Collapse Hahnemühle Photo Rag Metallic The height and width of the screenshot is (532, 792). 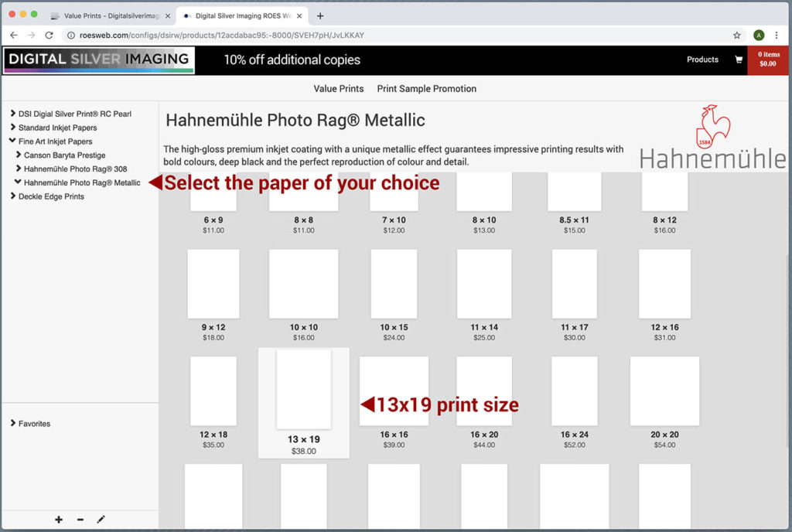[x=19, y=182]
